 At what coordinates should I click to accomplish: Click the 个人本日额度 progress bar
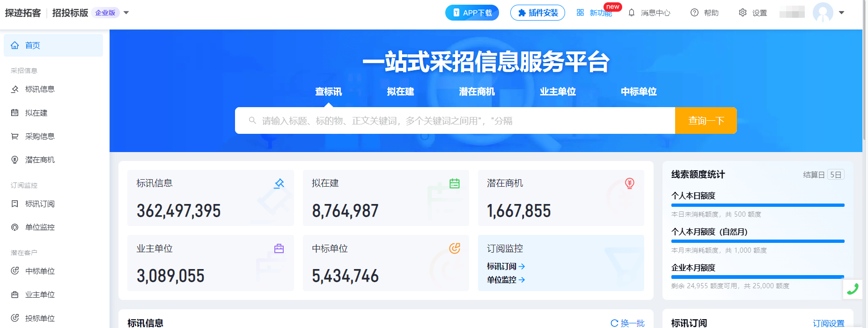758,205
